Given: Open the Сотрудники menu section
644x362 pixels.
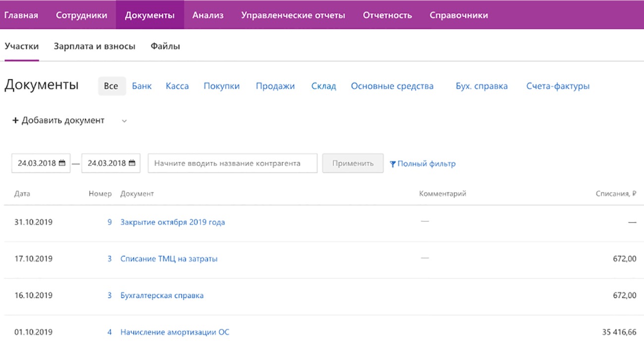Looking at the screenshot, I should point(81,15).
